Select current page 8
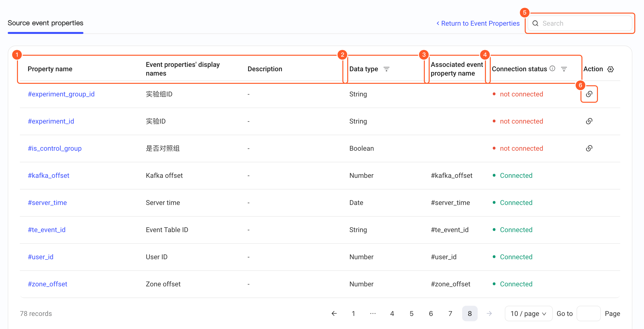The width and height of the screenshot is (644, 329). [x=470, y=313]
